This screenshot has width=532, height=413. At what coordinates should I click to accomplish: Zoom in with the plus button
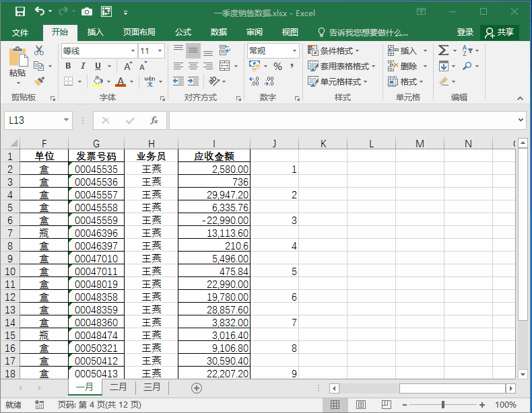pos(482,404)
